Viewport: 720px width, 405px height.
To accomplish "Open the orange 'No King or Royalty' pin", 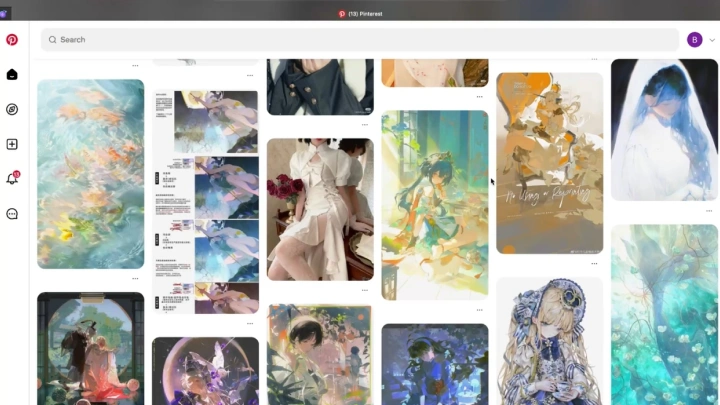I will (x=549, y=163).
